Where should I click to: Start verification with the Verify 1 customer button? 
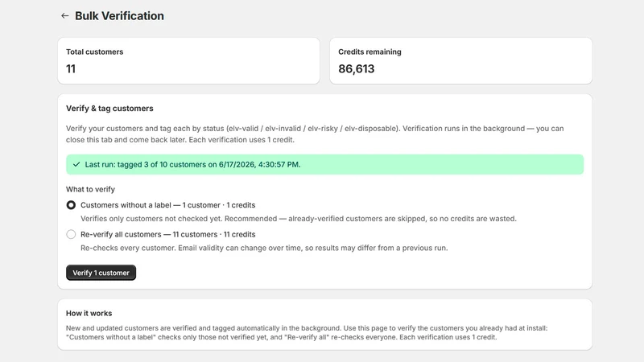pyautogui.click(x=101, y=273)
